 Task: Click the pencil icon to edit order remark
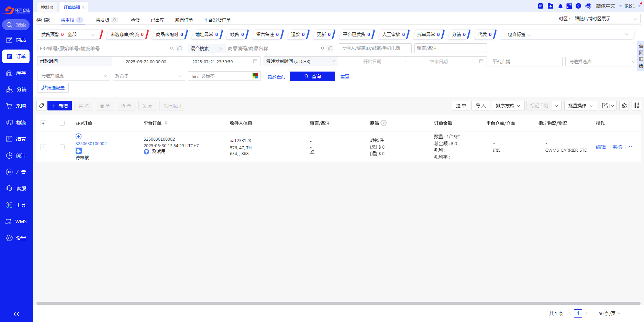[x=312, y=152]
